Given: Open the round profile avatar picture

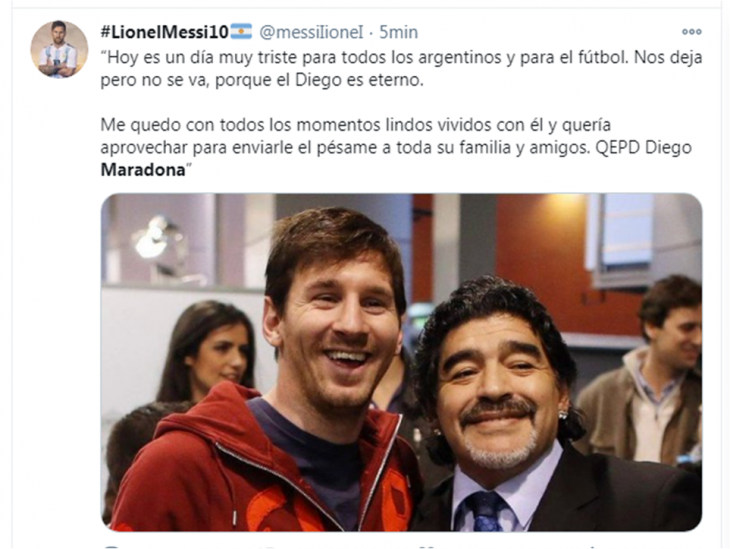Looking at the screenshot, I should tap(59, 49).
